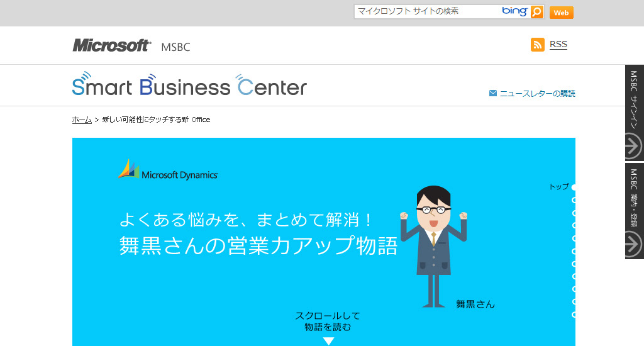
Task: Click the orange Web button
Action: [561, 13]
